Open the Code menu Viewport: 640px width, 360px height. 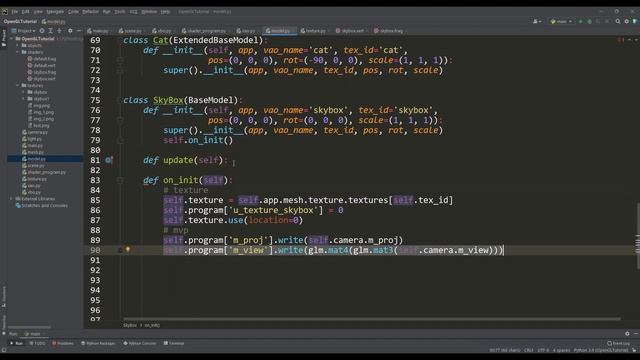pyautogui.click(x=73, y=11)
